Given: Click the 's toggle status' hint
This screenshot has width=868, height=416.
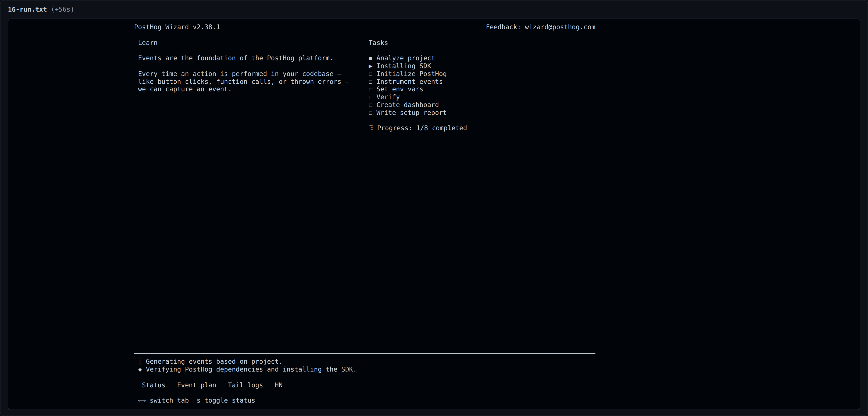Looking at the screenshot, I should (x=226, y=400).
